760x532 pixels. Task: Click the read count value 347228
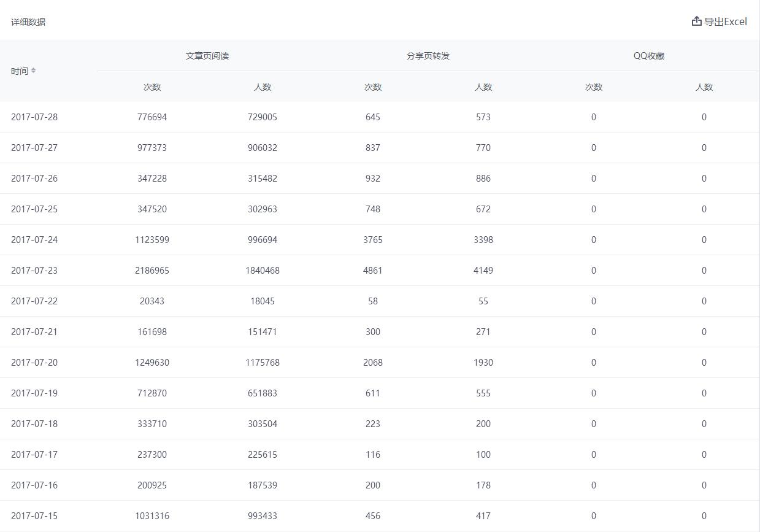152,179
